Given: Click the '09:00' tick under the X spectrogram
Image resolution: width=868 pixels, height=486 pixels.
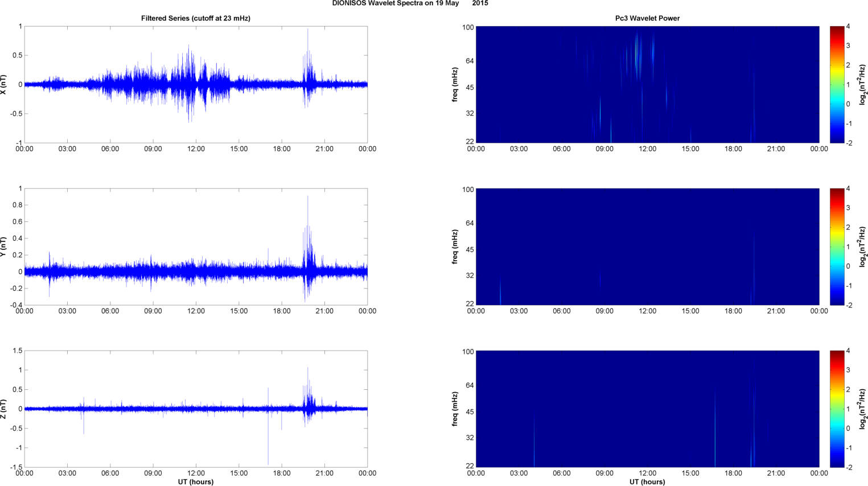Looking at the screenshot, I should 604,149.
